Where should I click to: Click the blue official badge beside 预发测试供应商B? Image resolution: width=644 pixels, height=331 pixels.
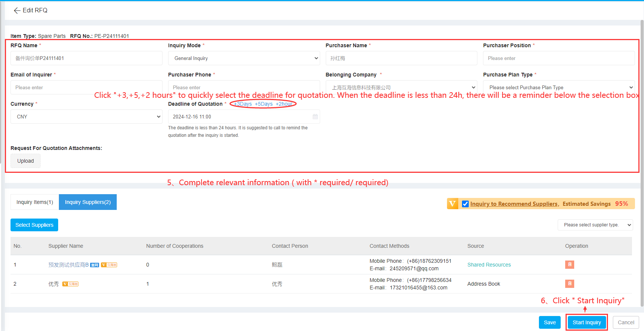tap(95, 265)
